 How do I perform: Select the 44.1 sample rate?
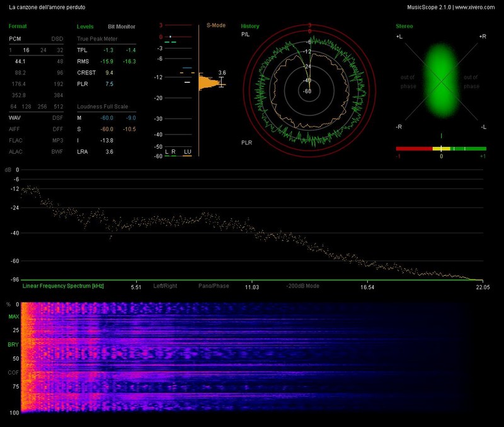coord(20,61)
